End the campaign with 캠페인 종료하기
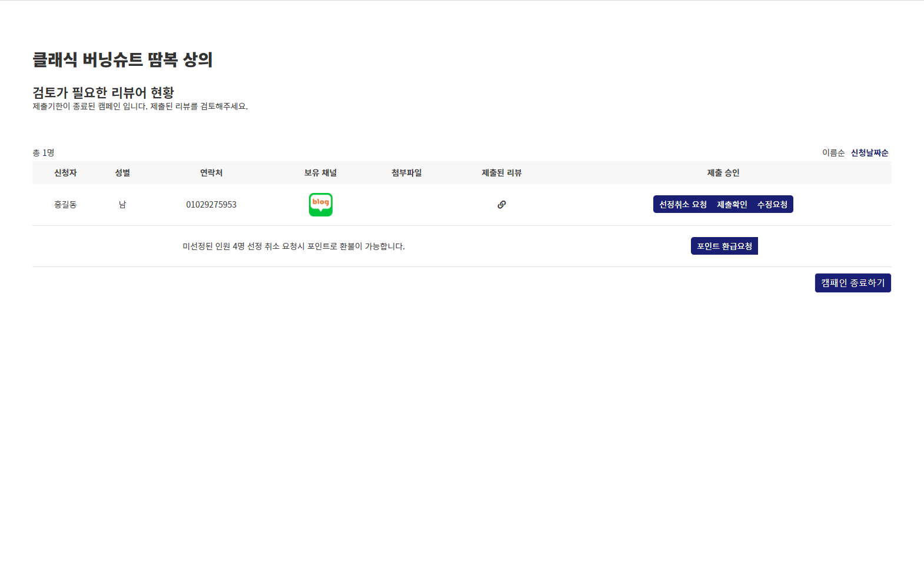 tap(852, 283)
